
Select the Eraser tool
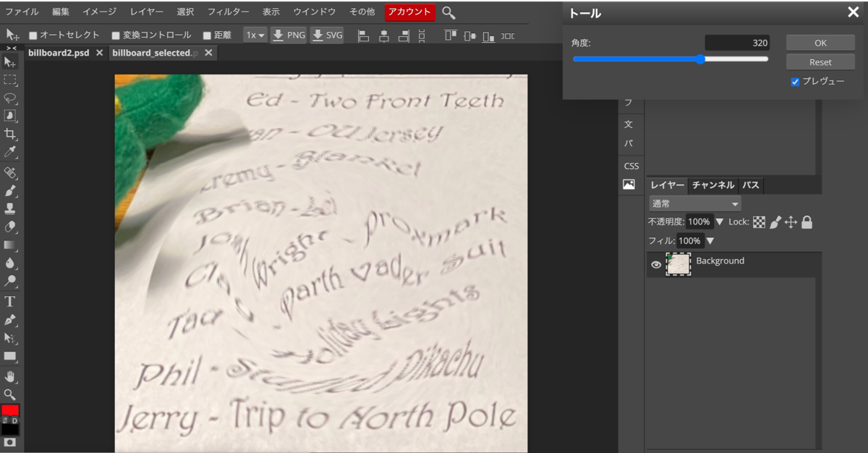tap(10, 227)
